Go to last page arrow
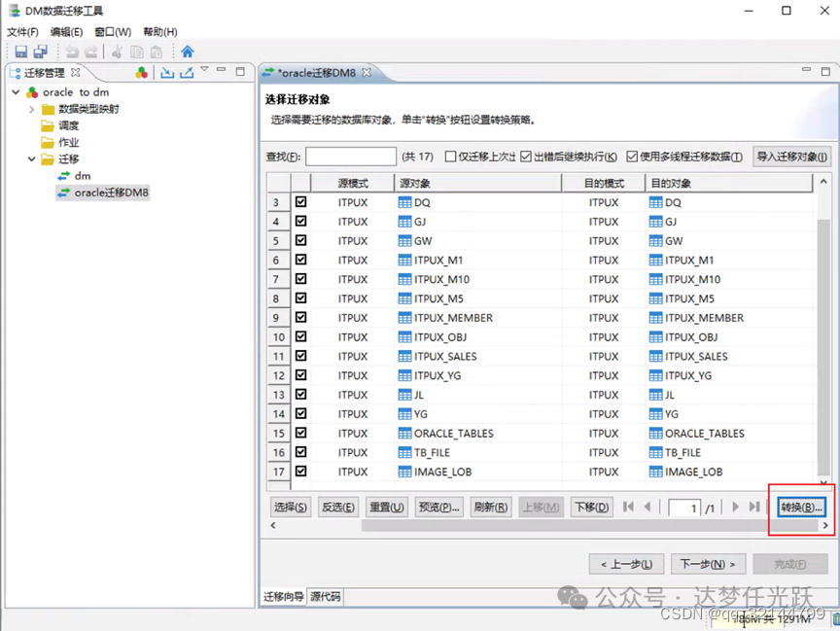 754,507
